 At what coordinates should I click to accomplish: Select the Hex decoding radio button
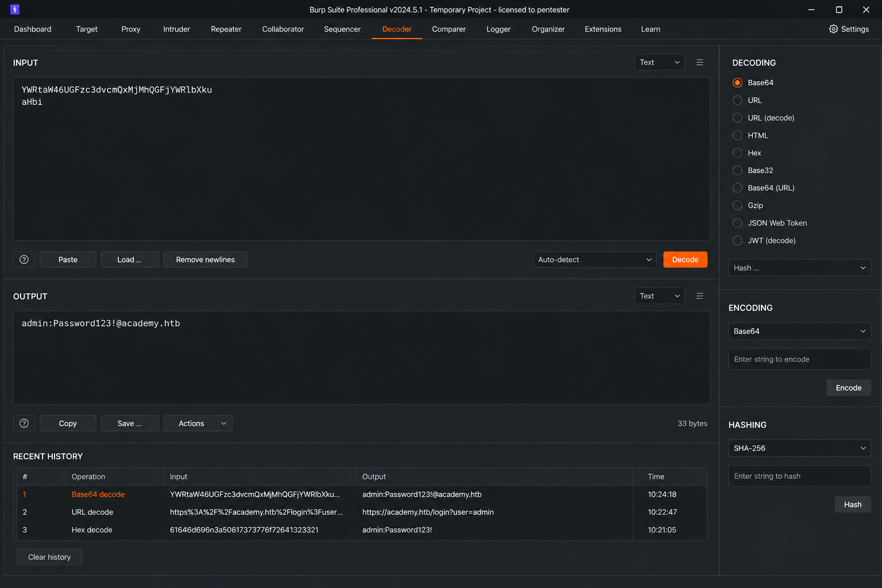(737, 153)
